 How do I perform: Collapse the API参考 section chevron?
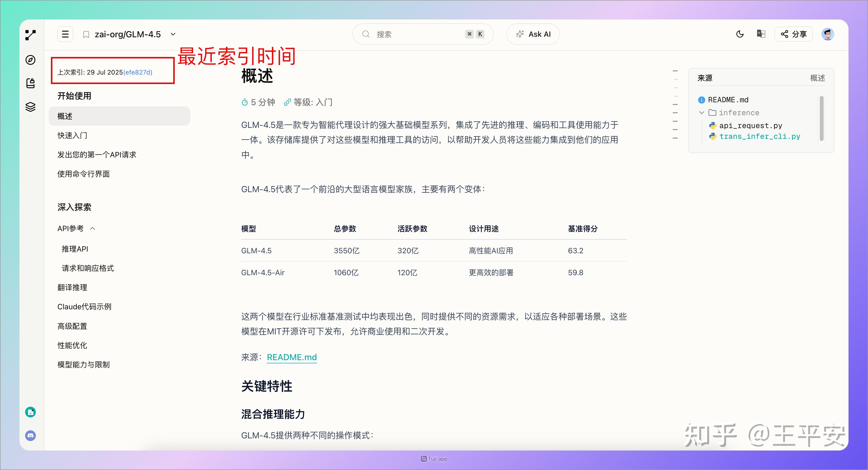point(93,229)
